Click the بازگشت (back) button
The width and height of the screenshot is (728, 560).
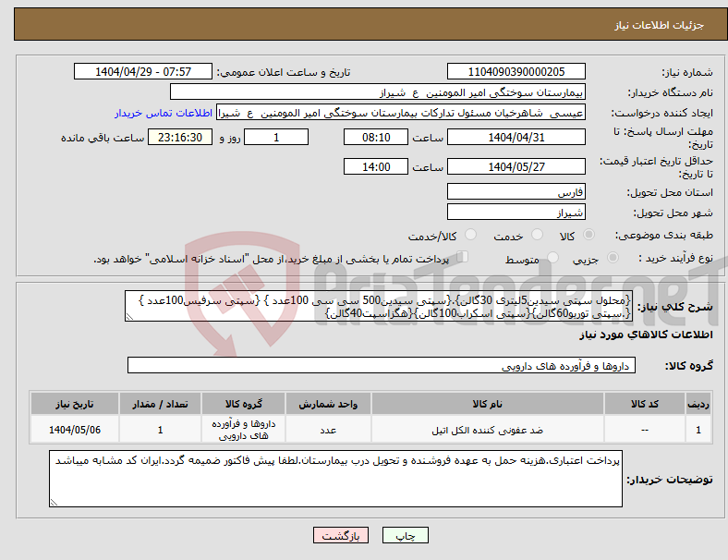(x=341, y=535)
